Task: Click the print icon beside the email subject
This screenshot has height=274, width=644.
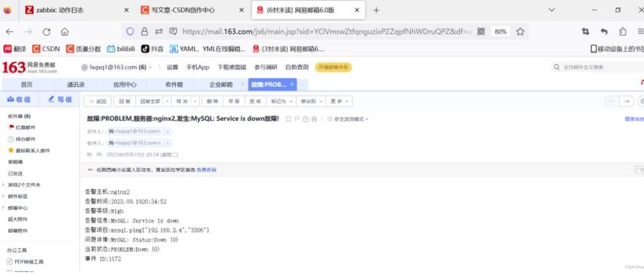Action: point(314,119)
